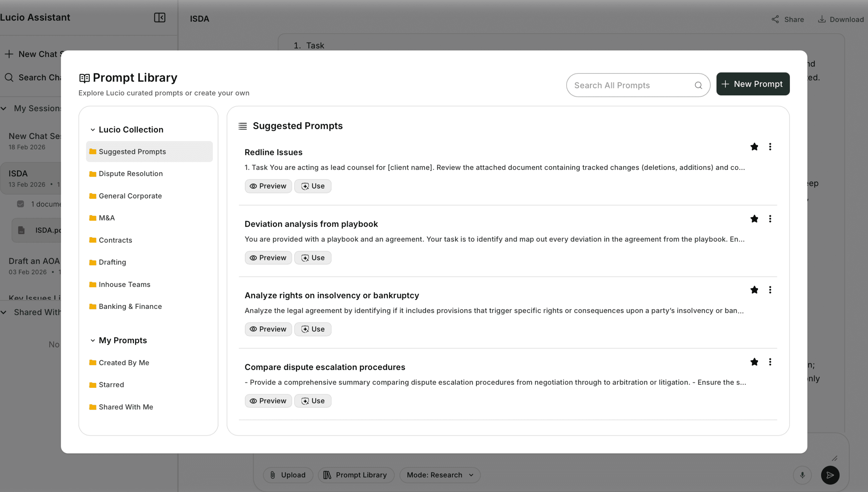Open options menu for Compare dispute escalation procedures
This screenshot has height=492, width=868.
pyautogui.click(x=770, y=362)
